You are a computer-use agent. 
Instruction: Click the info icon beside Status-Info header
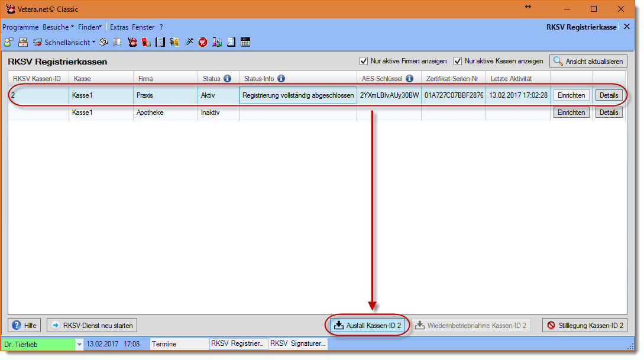(x=281, y=79)
